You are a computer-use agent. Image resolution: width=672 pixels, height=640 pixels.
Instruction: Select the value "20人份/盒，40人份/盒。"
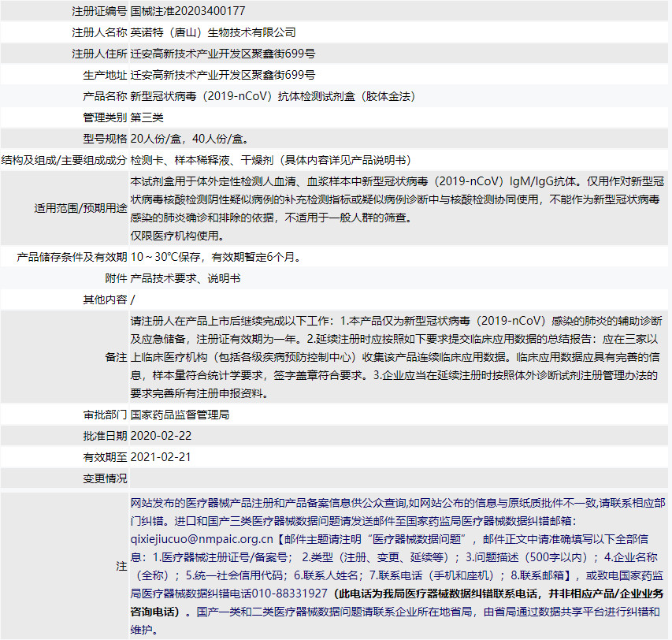[189, 139]
